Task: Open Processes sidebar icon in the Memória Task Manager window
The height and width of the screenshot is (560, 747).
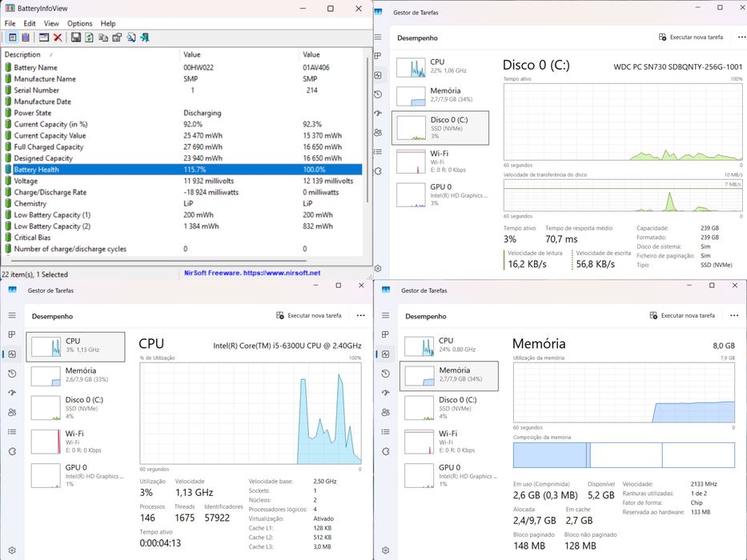Action: (x=385, y=334)
